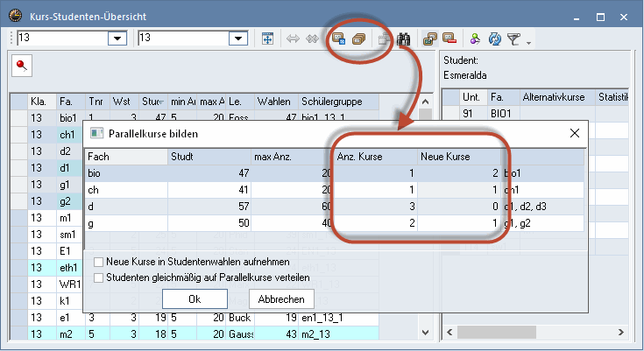Click the BIO1 cell in student panel
The height and width of the screenshot is (351, 644).
pyautogui.click(x=504, y=113)
